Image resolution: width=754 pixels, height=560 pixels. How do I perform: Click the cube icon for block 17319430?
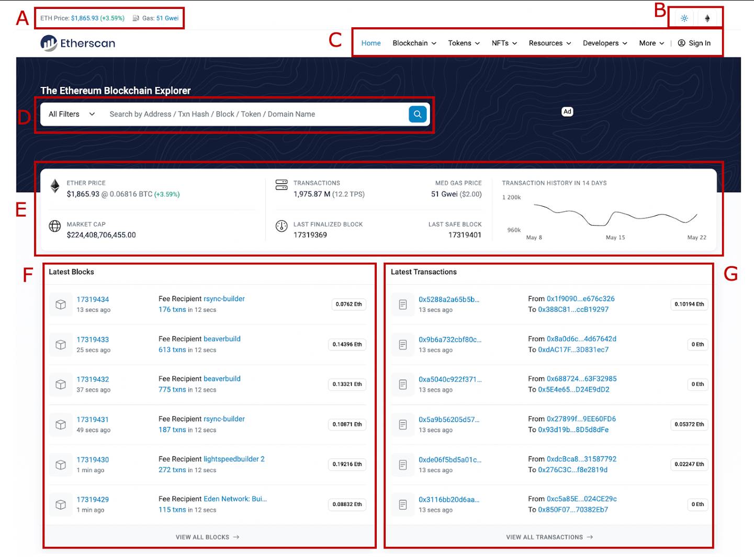point(61,464)
